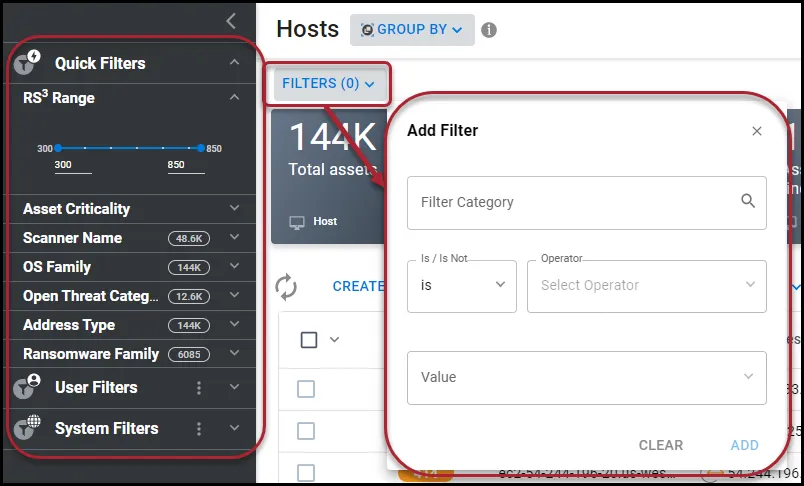
Task: Expand Ransomware Family filter
Action: 234,353
